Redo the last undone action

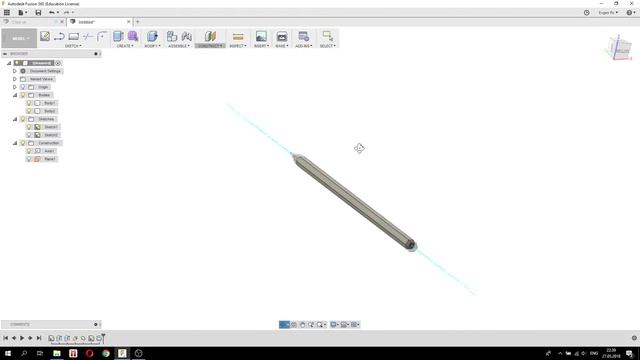tap(67, 13)
